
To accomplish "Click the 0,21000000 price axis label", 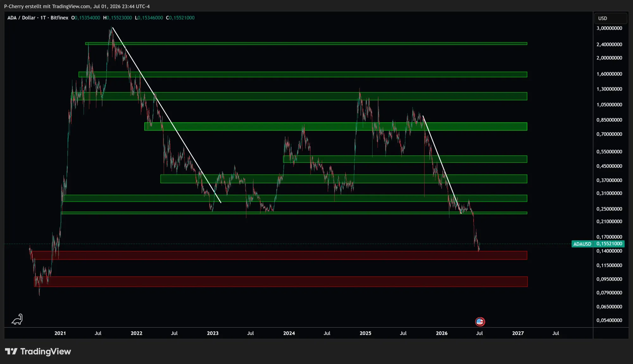I will [609, 222].
